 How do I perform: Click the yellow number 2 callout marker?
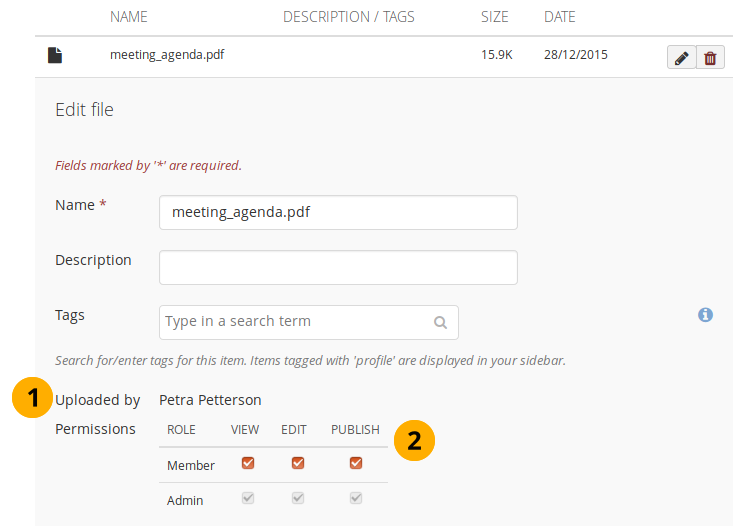(x=414, y=438)
